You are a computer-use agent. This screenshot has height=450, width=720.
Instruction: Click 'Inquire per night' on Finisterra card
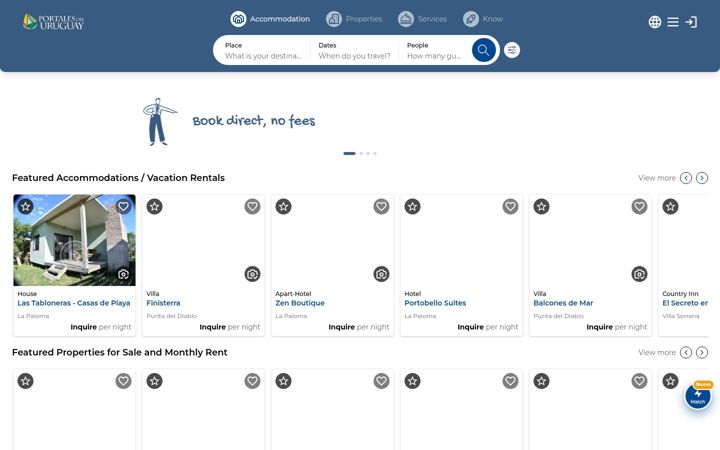tap(230, 327)
